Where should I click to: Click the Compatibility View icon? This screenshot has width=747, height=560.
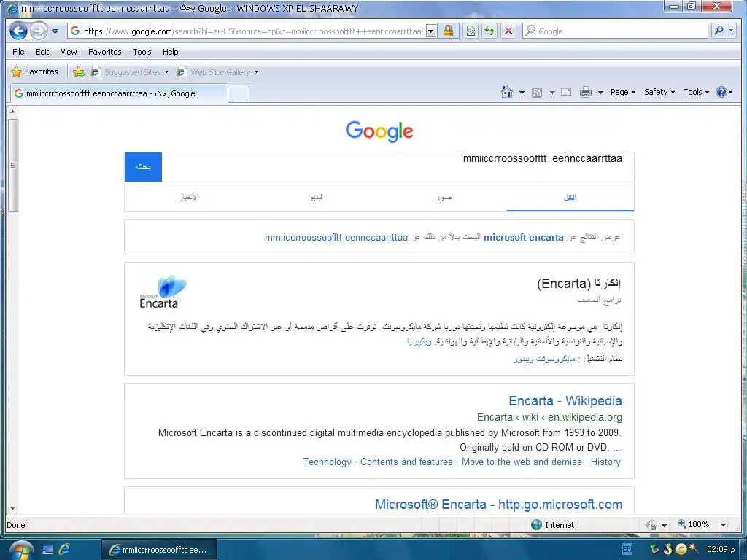tap(471, 31)
